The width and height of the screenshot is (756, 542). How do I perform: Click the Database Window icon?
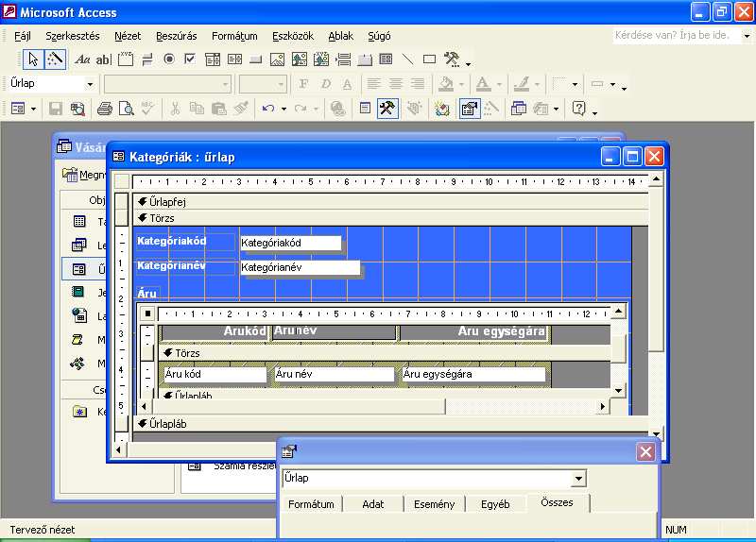point(518,109)
